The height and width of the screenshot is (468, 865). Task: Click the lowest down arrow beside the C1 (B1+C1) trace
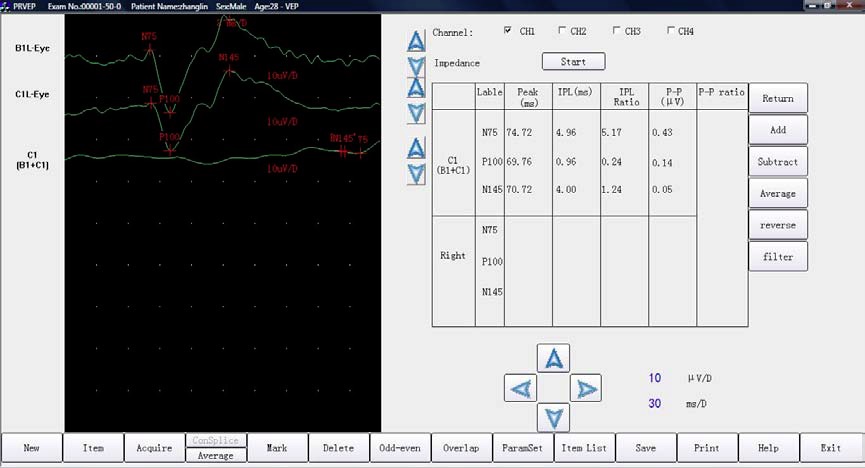[x=416, y=174]
